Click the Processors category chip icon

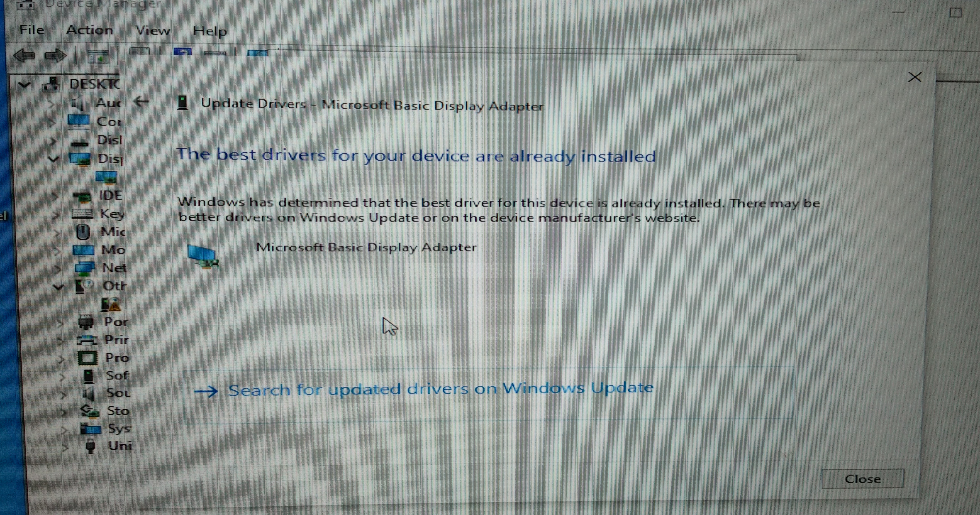(x=88, y=358)
